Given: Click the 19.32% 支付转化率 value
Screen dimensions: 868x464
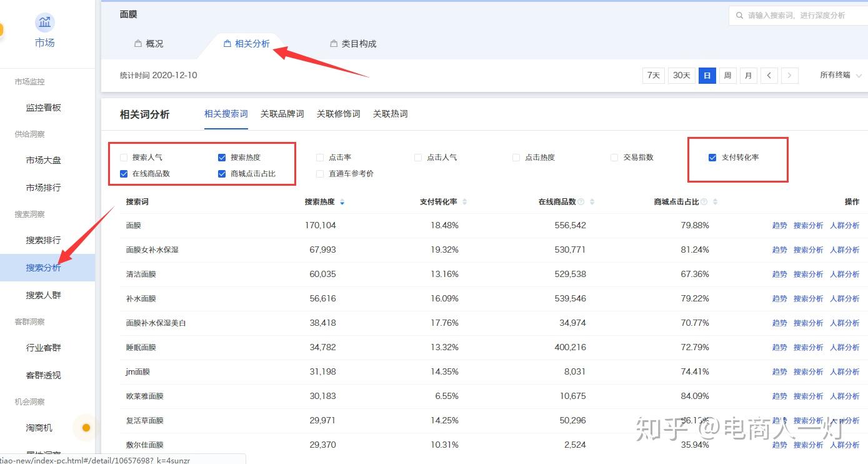Looking at the screenshot, I should [444, 250].
